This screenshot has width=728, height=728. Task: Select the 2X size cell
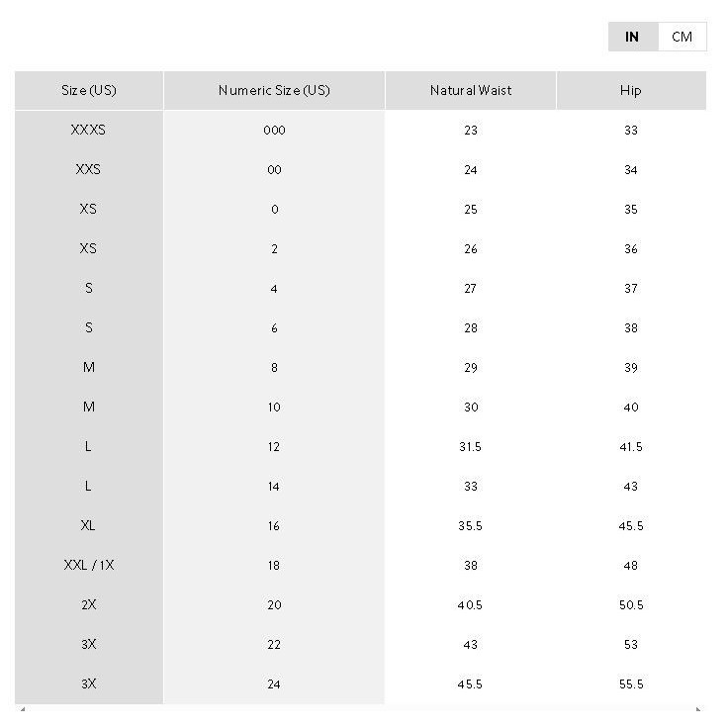click(x=89, y=604)
